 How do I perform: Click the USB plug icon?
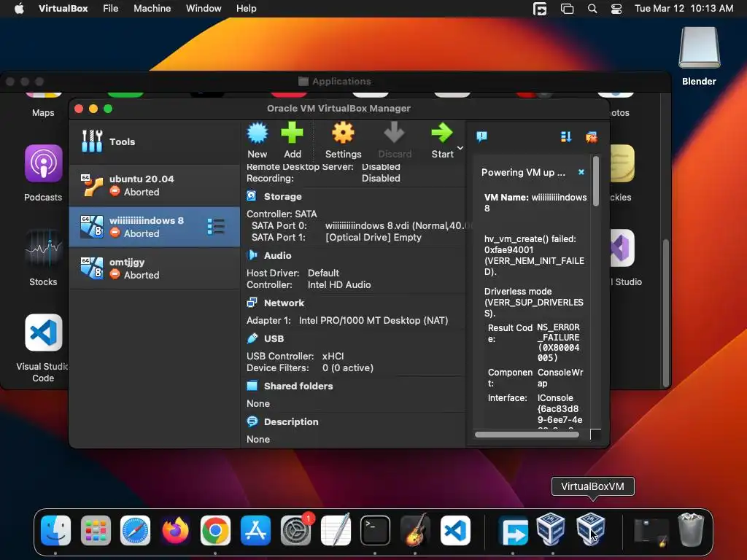click(252, 338)
